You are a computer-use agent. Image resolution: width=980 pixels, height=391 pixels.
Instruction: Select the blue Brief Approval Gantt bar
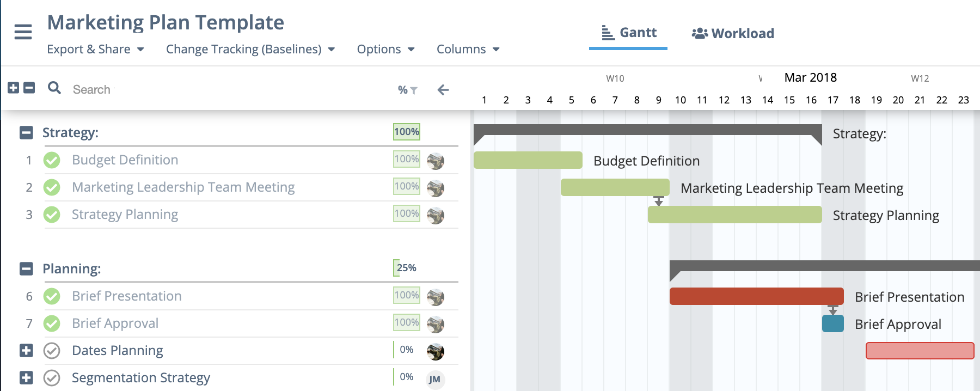coord(833,323)
